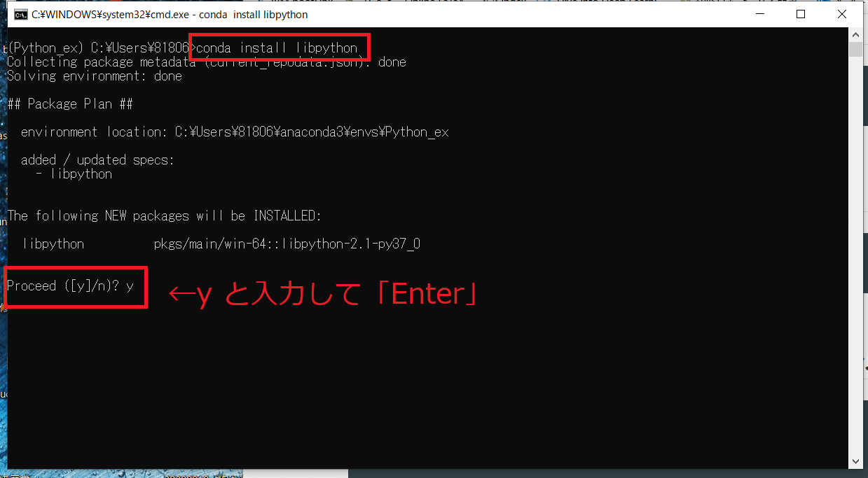
Task: Click the '## Package Plan ##' heading
Action: click(70, 104)
